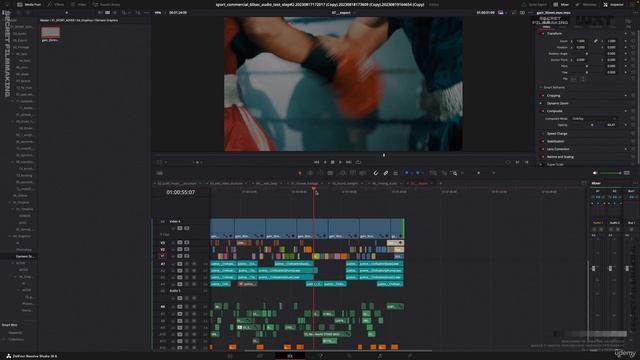Open Edit page icon in bottom bar
The width and height of the screenshot is (640, 360).
point(290,356)
